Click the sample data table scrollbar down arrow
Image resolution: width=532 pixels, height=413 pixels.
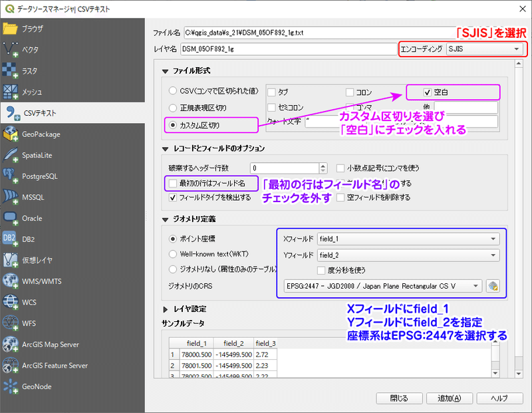point(495,373)
